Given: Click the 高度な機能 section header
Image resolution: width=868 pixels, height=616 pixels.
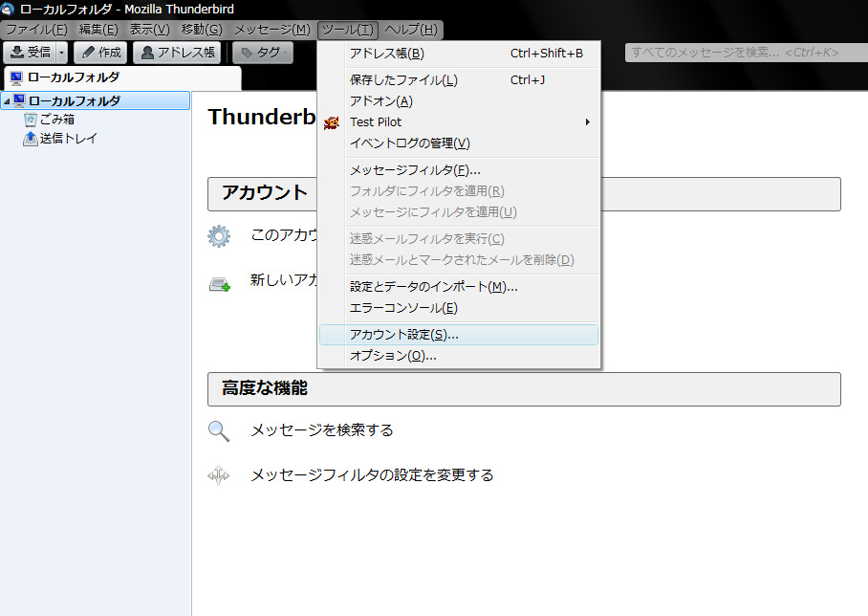Looking at the screenshot, I should click(524, 389).
